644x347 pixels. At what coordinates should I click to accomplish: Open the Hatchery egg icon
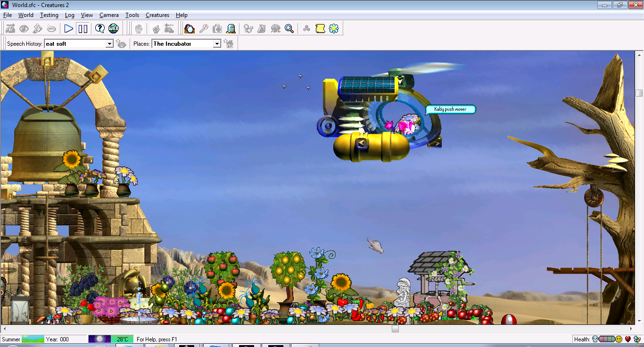(190, 29)
